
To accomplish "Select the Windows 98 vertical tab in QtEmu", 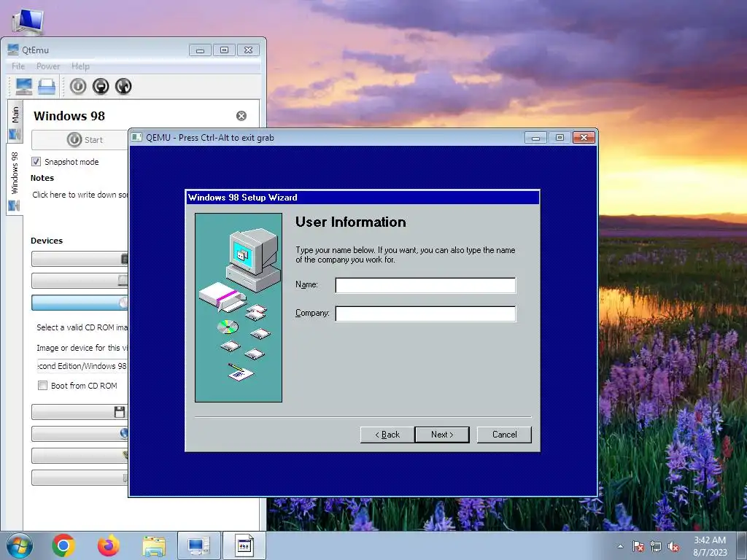I will [15, 180].
